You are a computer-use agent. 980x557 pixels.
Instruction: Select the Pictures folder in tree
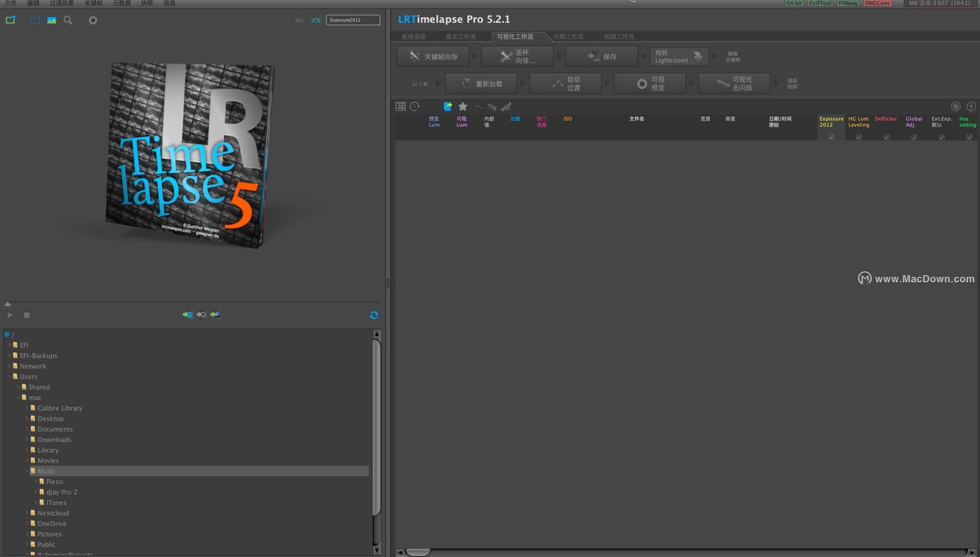pos(49,534)
